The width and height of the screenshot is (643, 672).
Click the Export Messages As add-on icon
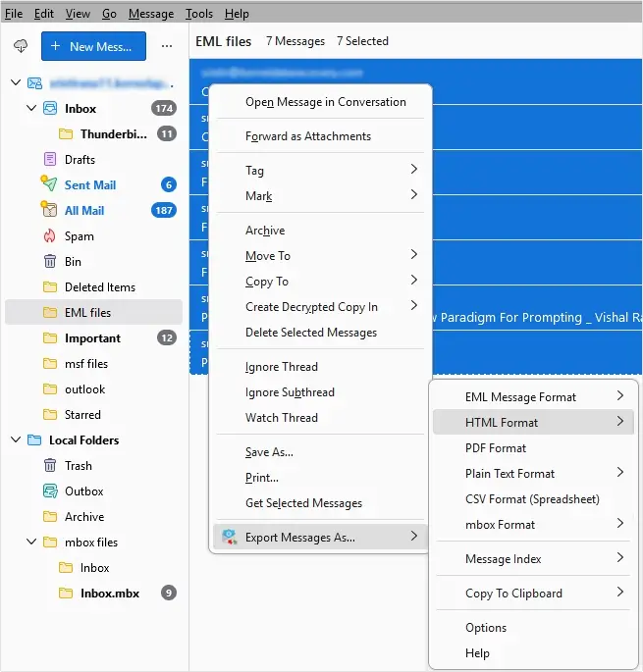[229, 537]
